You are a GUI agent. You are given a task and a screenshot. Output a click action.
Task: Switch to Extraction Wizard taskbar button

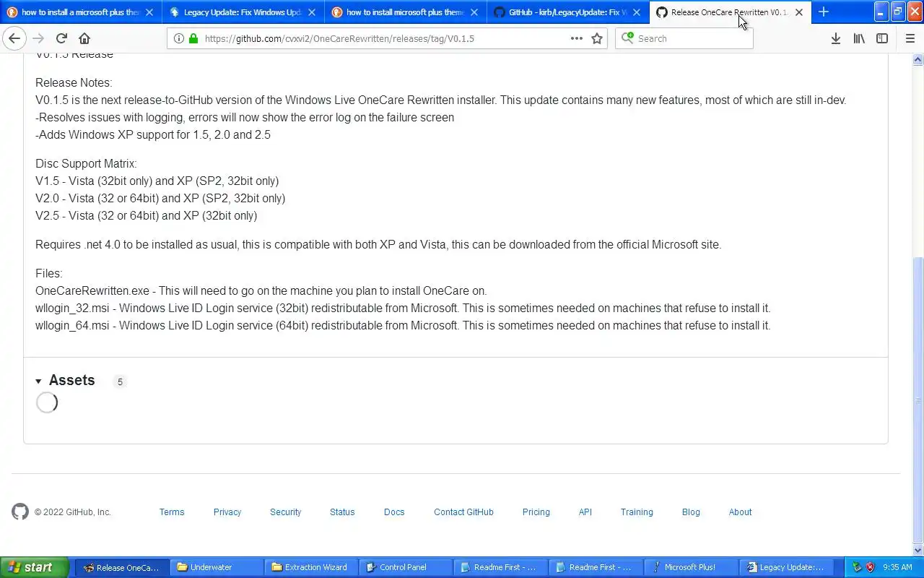[x=311, y=567]
